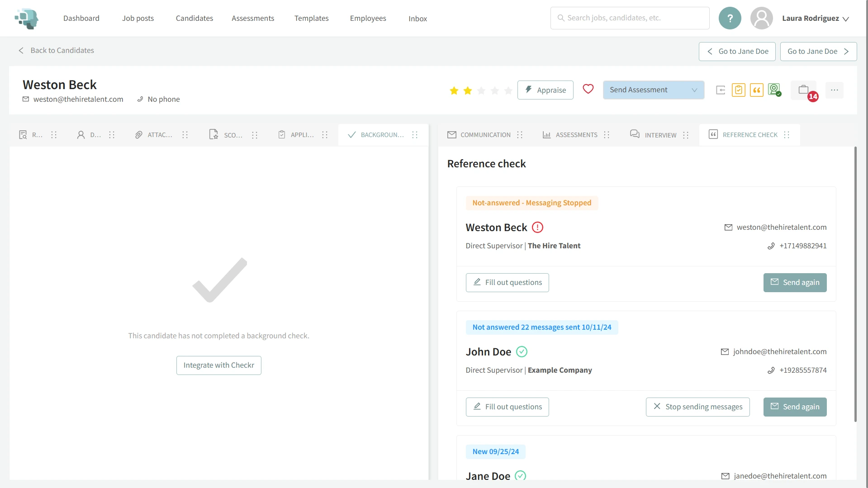Set the candidate rating to four stars

click(x=495, y=91)
